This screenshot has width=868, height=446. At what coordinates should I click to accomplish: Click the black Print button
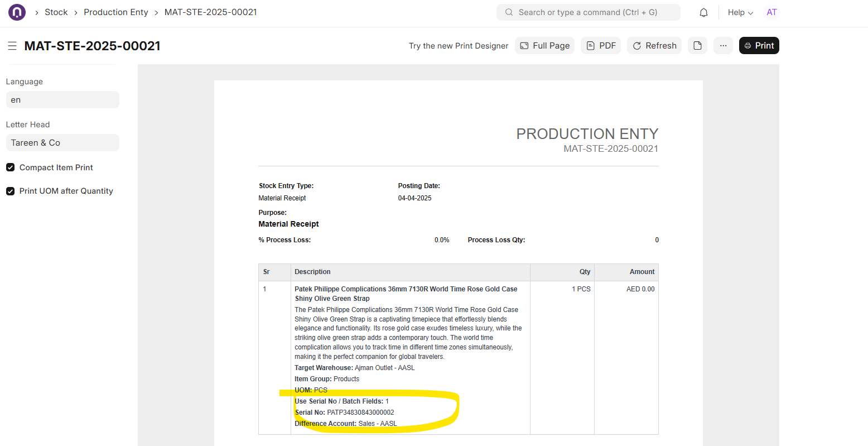click(759, 46)
